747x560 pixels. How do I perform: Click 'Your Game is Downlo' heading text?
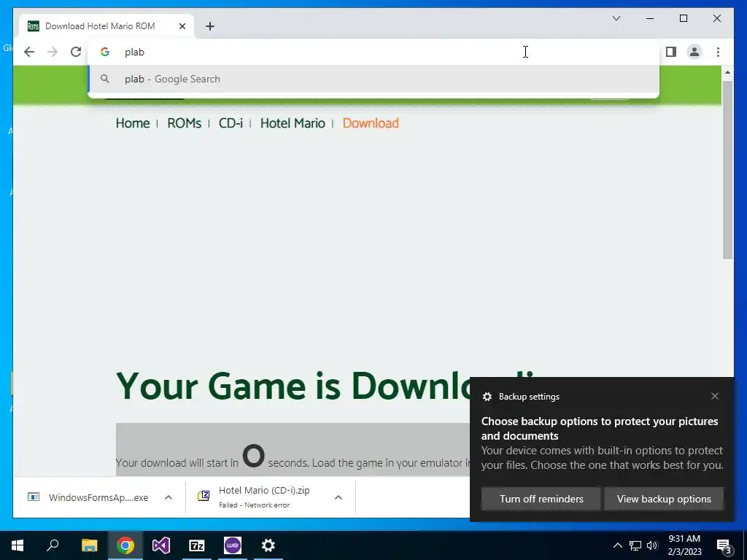click(293, 386)
